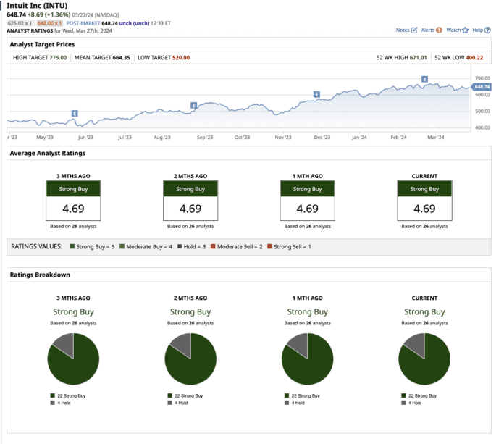This screenshot has width=504, height=444.
Task: Click the 3 MTHS AGO 4.69 rating value
Action: (x=73, y=209)
